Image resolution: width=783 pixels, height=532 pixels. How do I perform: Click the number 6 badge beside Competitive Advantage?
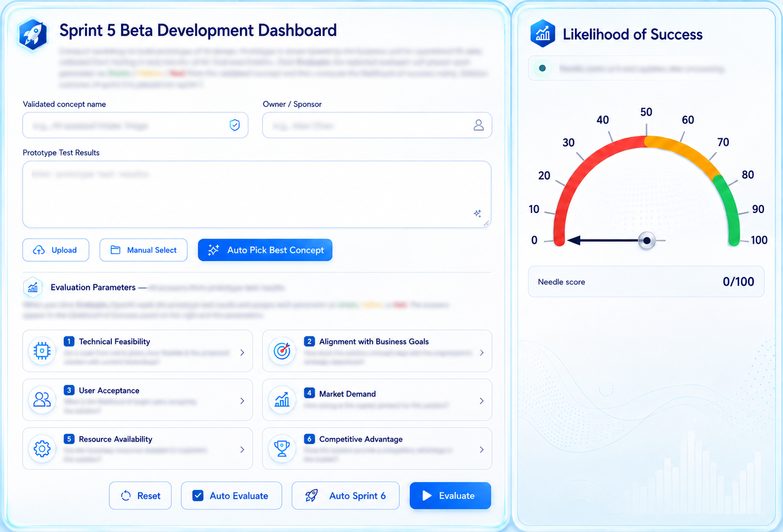[309, 439]
